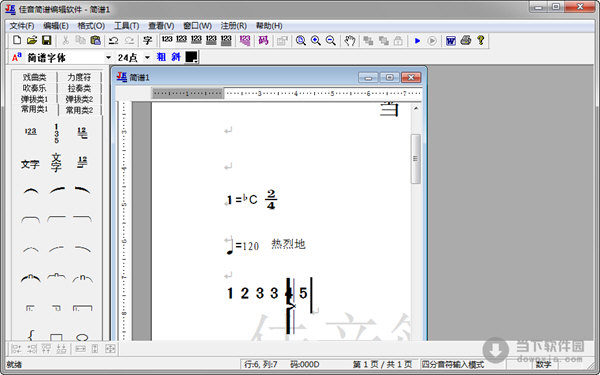Viewport: 600px width, 375px height.
Task: Play the score with the blue triangle
Action: pyautogui.click(x=417, y=40)
